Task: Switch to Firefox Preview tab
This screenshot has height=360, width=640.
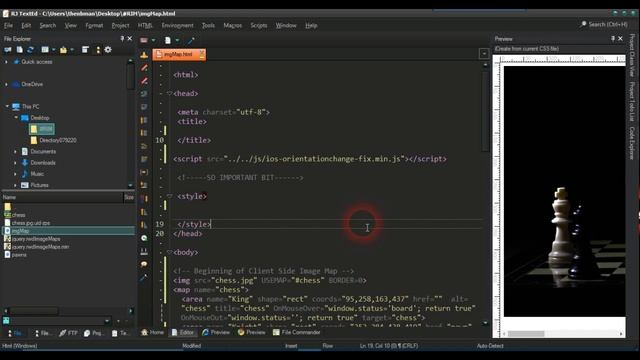Action: click(x=251, y=332)
